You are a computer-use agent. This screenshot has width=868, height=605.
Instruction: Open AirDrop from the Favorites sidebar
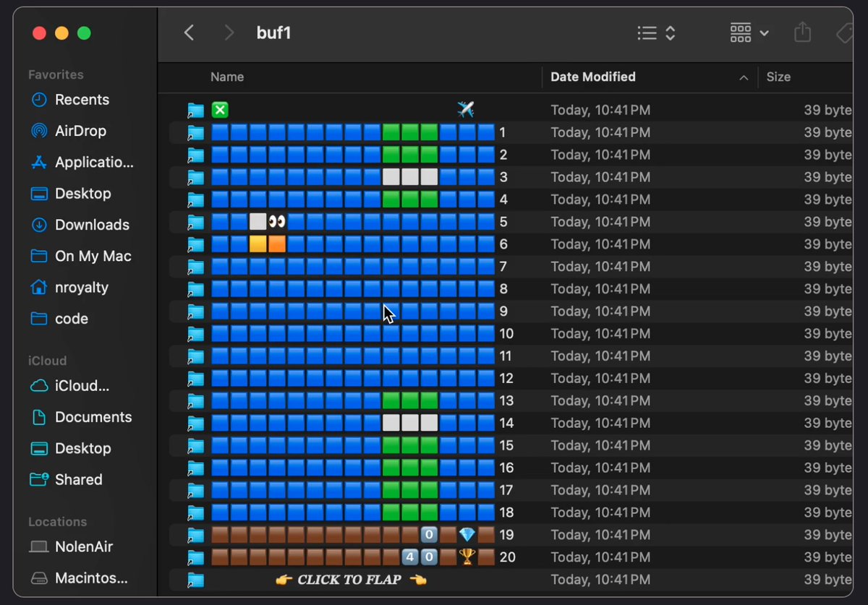coord(81,131)
